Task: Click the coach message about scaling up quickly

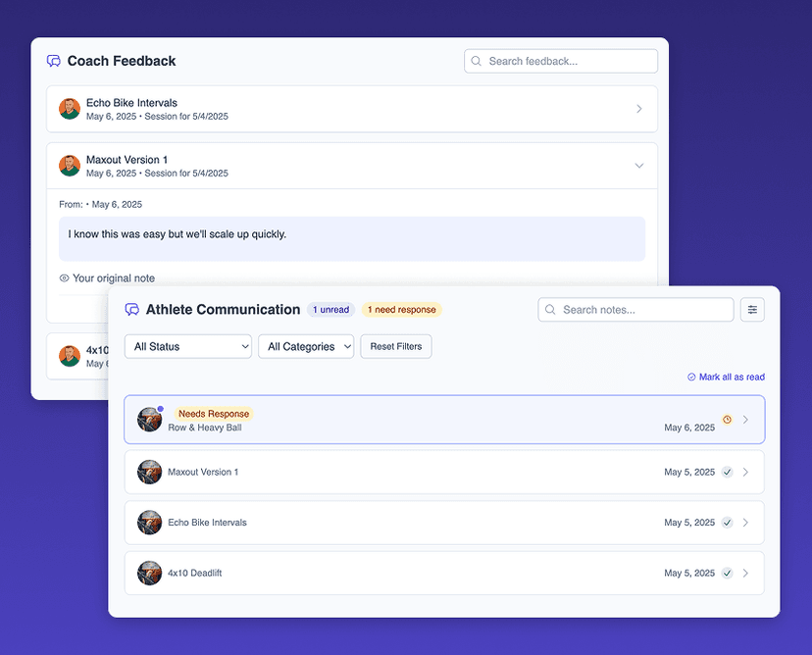Action: click(x=352, y=238)
